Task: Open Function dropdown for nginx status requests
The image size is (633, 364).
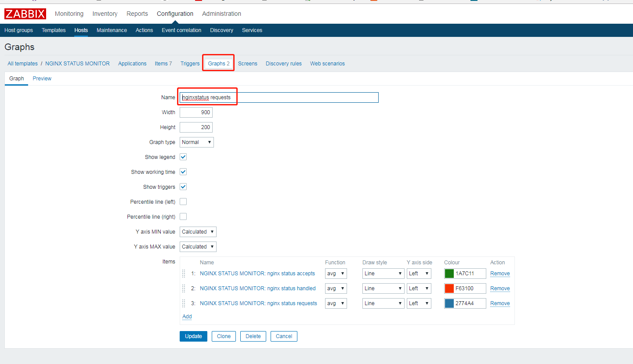Action: 336,303
